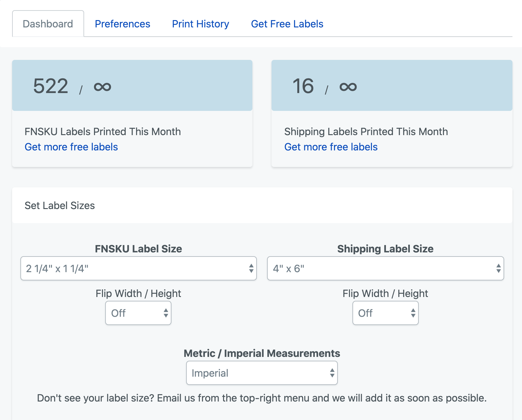
Task: Open the FNSKU Label Size dropdown
Action: point(139,268)
